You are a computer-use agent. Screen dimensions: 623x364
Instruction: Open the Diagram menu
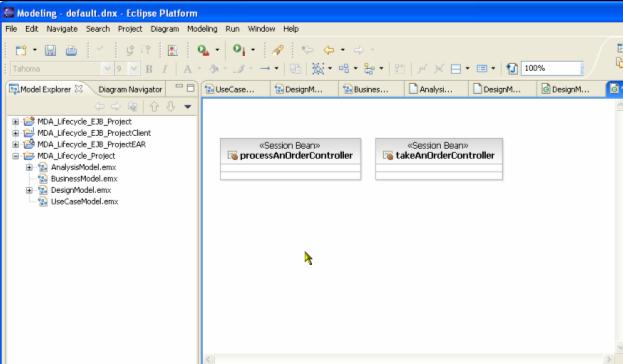pyautogui.click(x=164, y=29)
